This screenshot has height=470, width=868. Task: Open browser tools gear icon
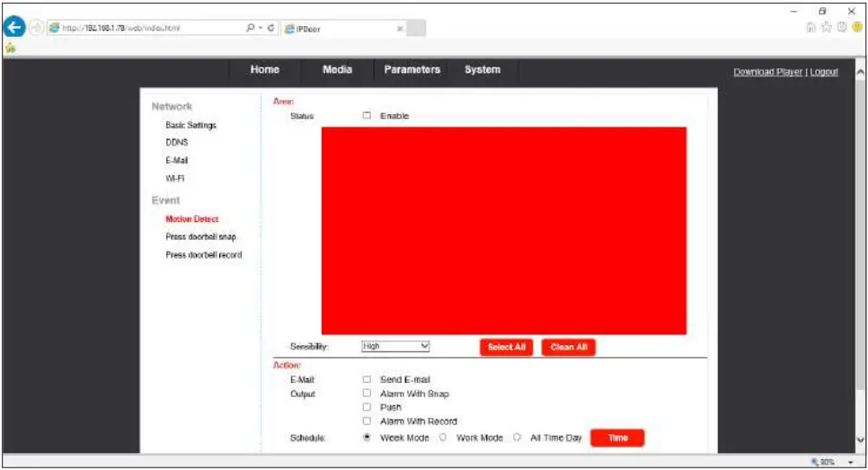click(842, 27)
